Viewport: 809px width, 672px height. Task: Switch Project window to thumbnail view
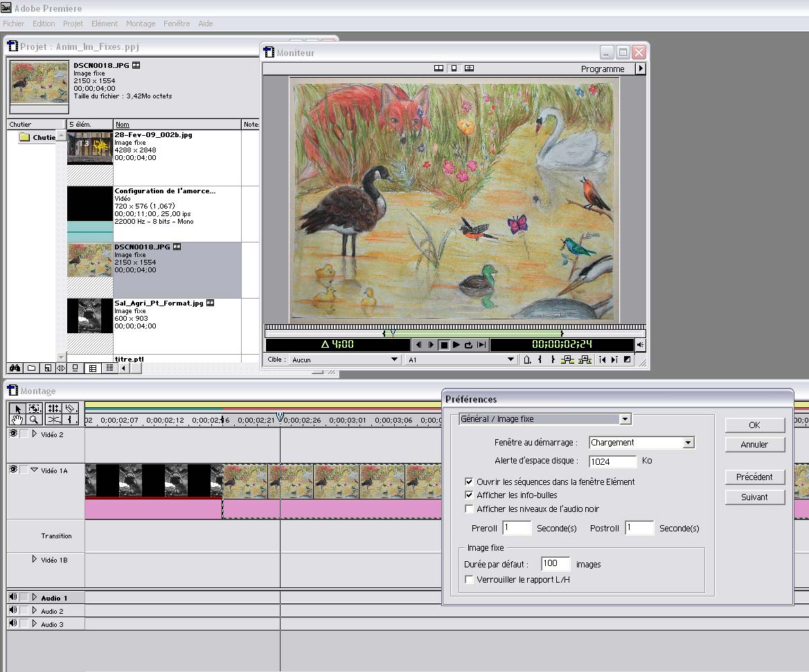[x=93, y=368]
